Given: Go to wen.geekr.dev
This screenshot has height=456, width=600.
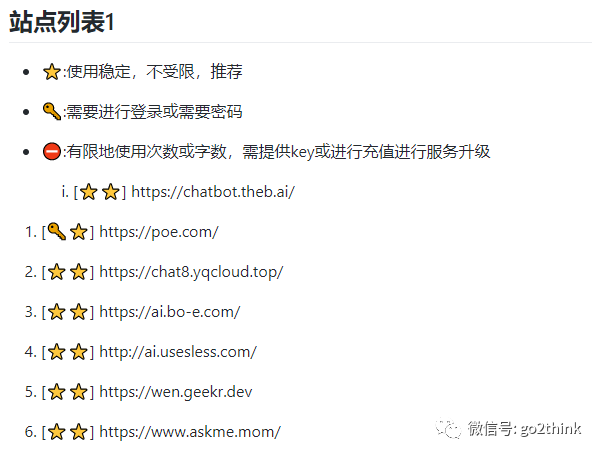Looking at the screenshot, I should point(176,392).
